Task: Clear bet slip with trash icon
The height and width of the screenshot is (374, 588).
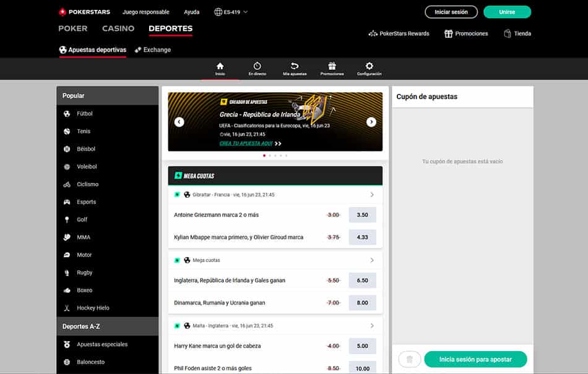Action: coord(410,359)
